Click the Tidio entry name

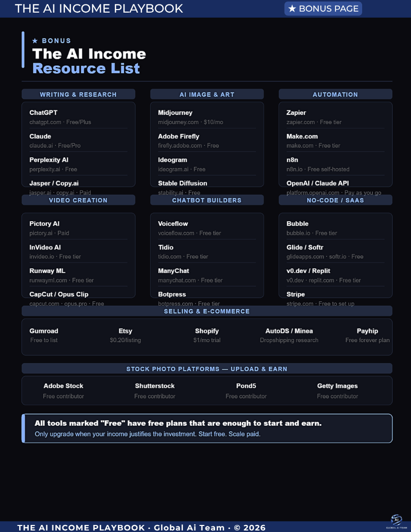pyautogui.click(x=166, y=247)
